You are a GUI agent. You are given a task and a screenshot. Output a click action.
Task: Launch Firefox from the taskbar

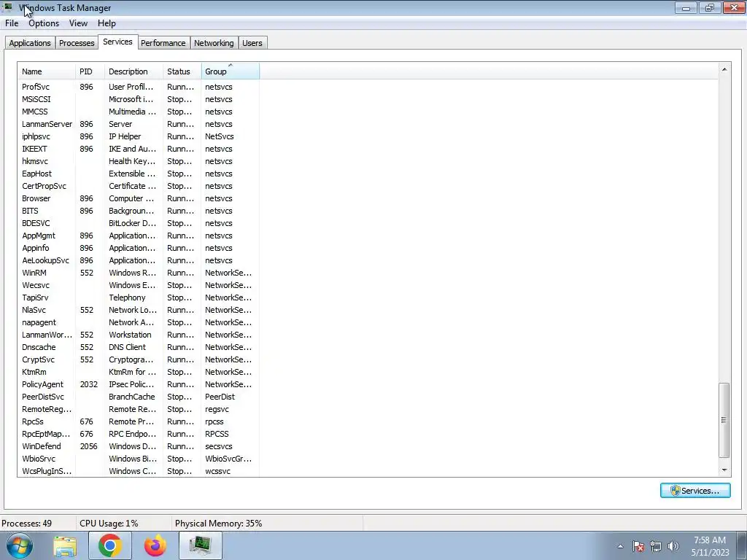pyautogui.click(x=155, y=545)
